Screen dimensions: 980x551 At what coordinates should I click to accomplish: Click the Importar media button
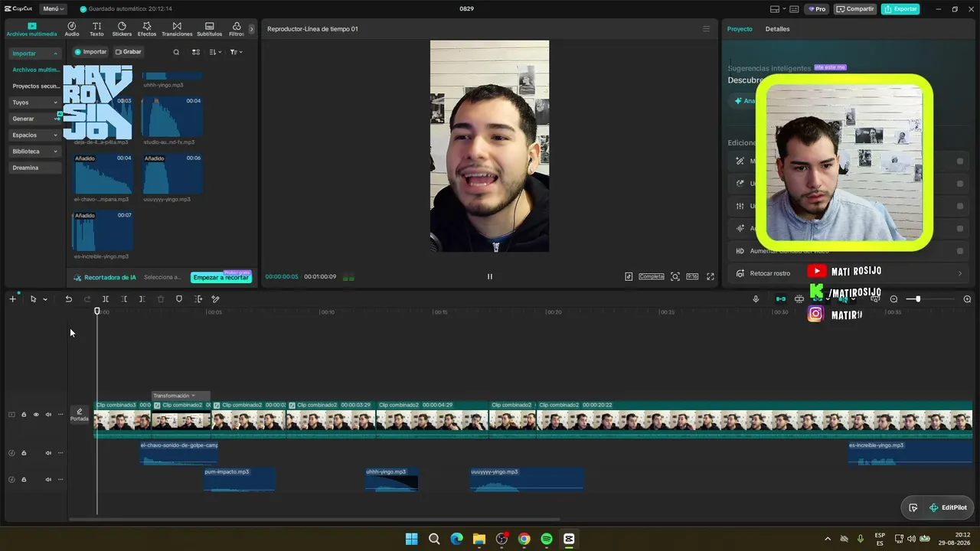click(x=90, y=52)
